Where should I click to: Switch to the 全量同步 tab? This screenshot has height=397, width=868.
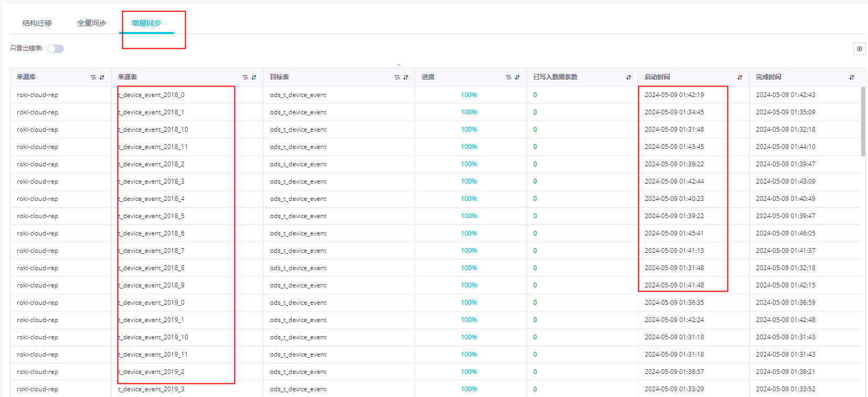(92, 23)
